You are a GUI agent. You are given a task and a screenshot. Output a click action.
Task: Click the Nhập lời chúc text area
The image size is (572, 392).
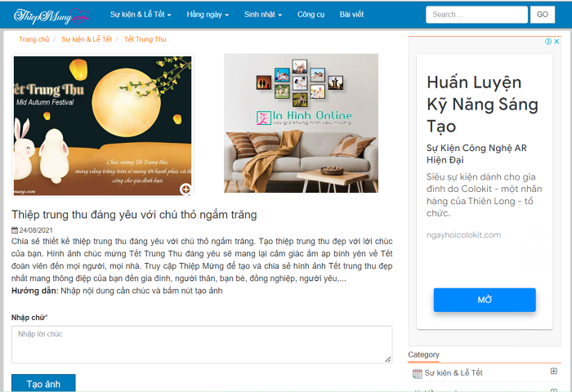(x=202, y=345)
